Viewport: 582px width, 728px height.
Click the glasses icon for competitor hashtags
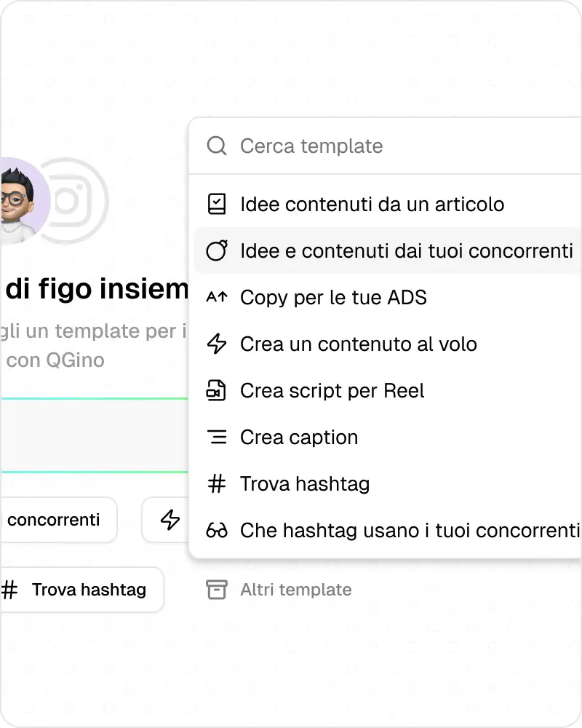click(217, 530)
